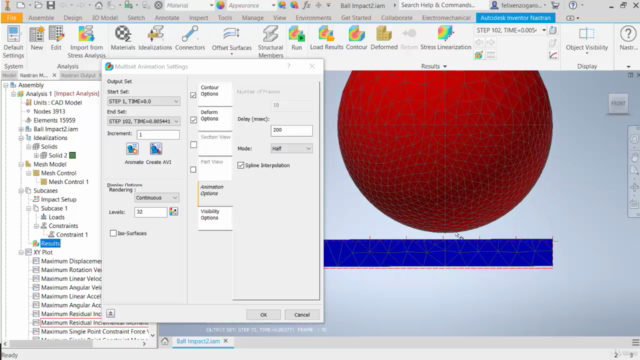The height and width of the screenshot is (360, 640).
Task: Open Structural Members tool
Action: (x=270, y=42)
